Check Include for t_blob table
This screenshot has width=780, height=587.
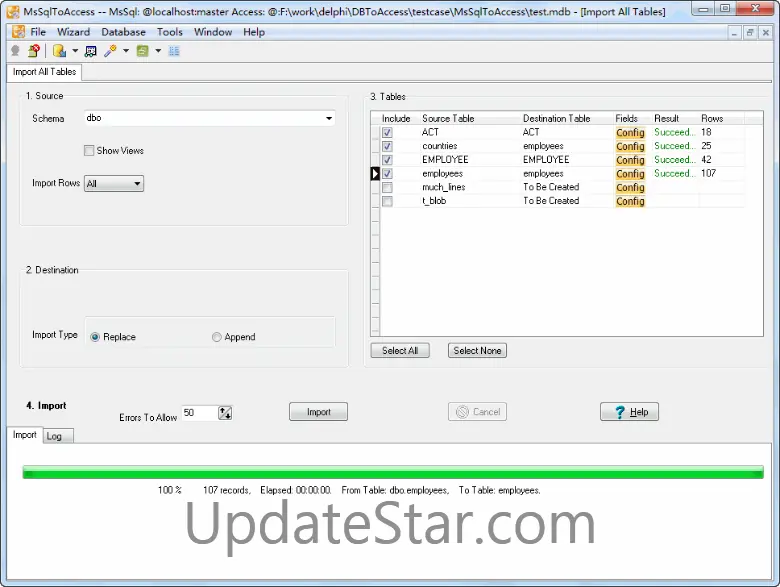(x=387, y=201)
